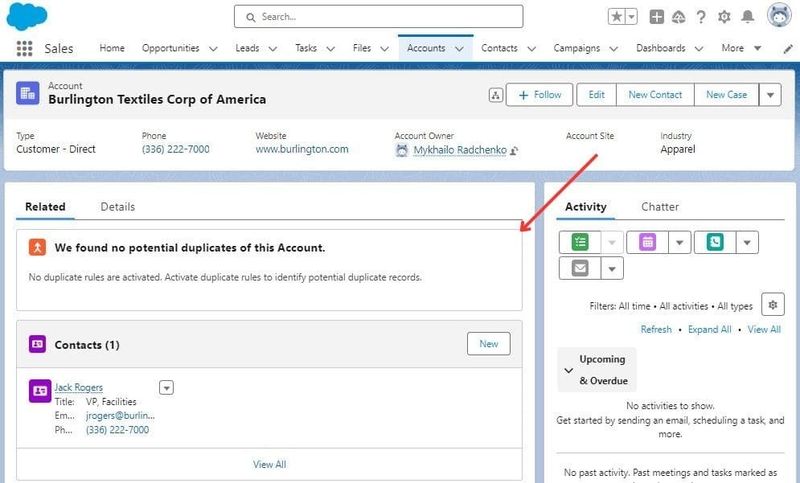The image size is (800, 483).
Task: Focus the global Search field
Action: [379, 17]
